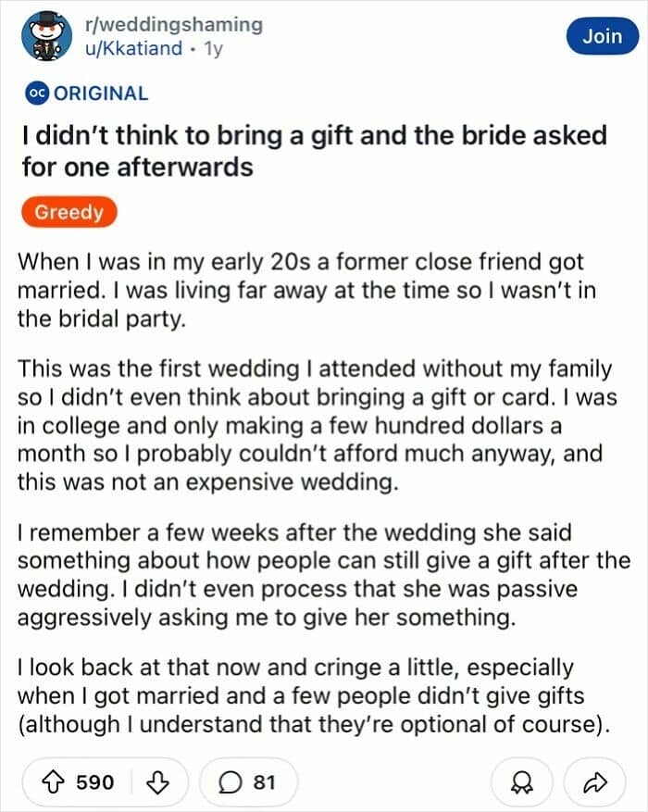Click the paragraph starting 'I look back'
The image size is (648, 812).
[x=314, y=695]
